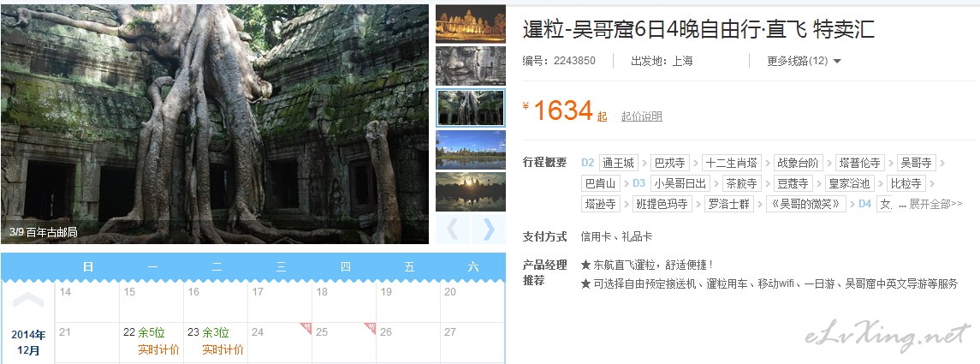Click the 3/9 百年古邮局 photo caption
The height and width of the screenshot is (364, 980).
tap(44, 232)
